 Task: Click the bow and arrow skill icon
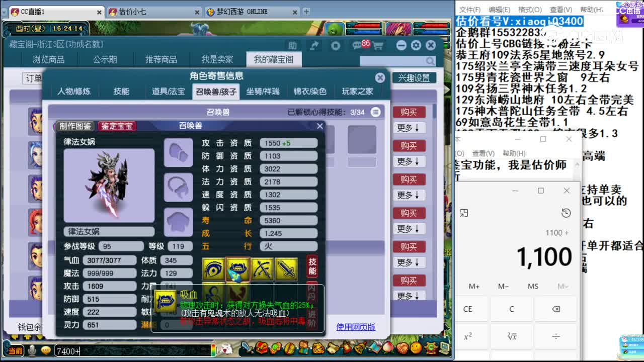click(x=262, y=269)
